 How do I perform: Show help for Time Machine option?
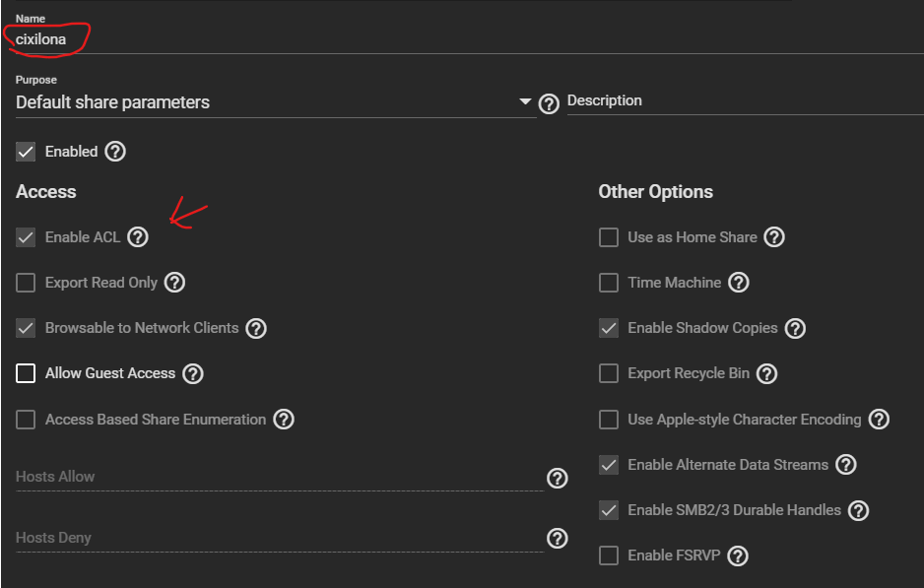coord(739,283)
